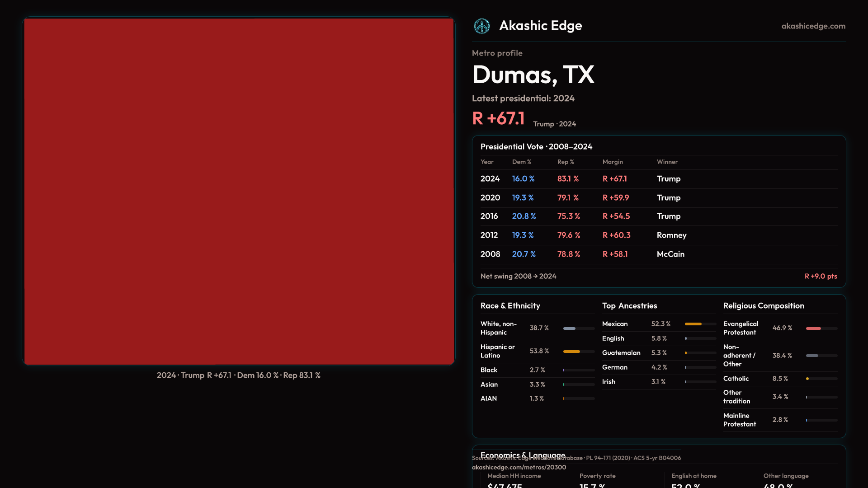Screen dimensions: 868x488
Task: Click the Race & Ethnicity heading
Action: [510, 306]
